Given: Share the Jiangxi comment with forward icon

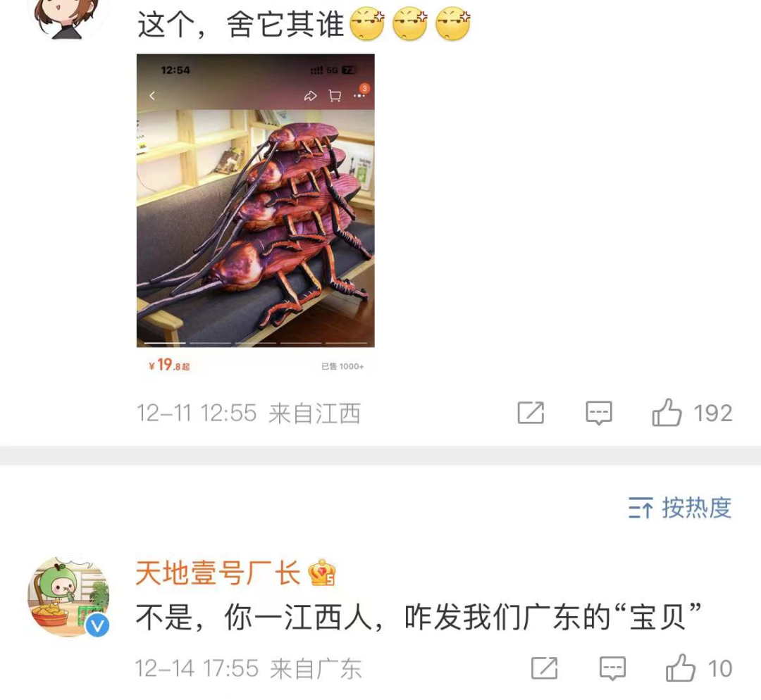Looking at the screenshot, I should [531, 413].
